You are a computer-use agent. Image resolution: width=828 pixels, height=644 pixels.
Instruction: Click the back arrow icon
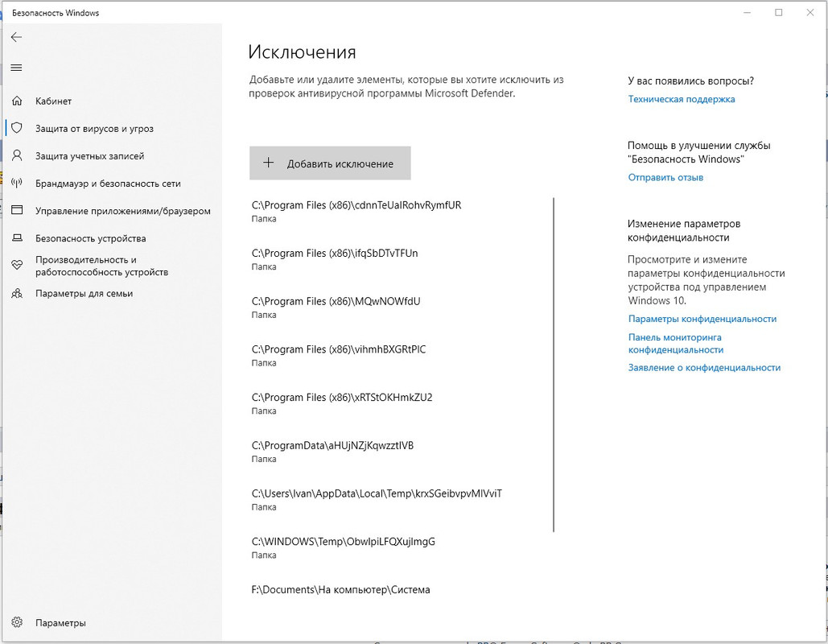coord(16,37)
